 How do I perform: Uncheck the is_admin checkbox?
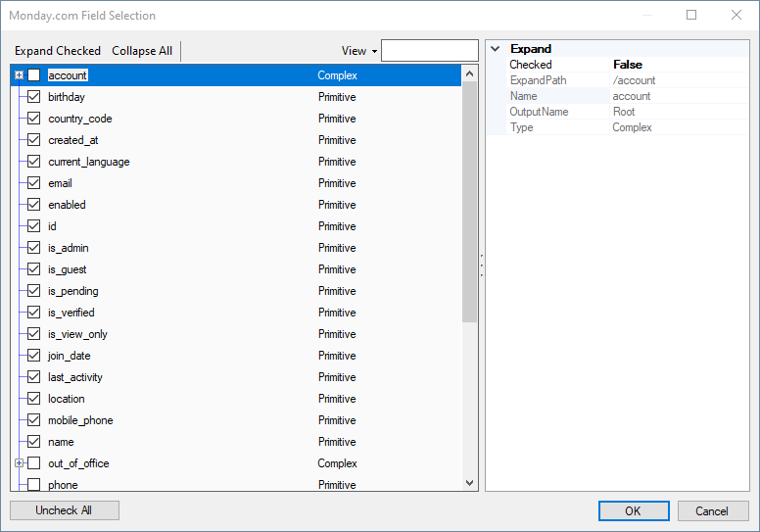pos(34,248)
